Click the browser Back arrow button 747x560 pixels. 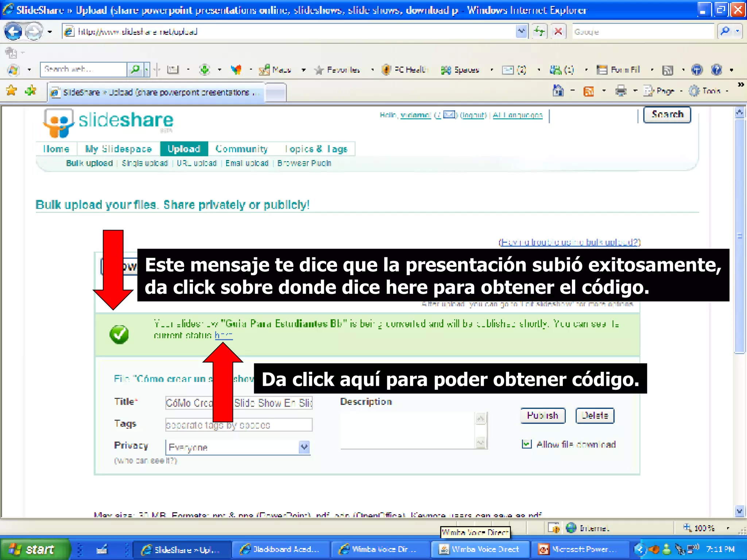coord(13,31)
